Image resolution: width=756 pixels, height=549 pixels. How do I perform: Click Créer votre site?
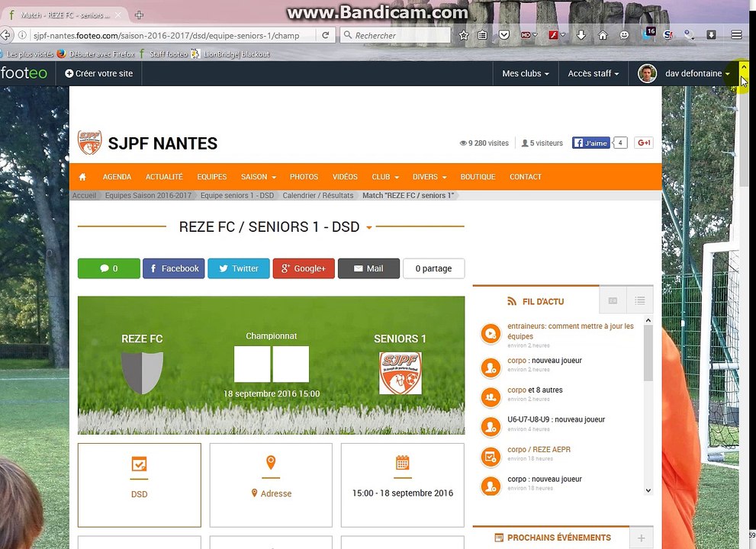(99, 73)
